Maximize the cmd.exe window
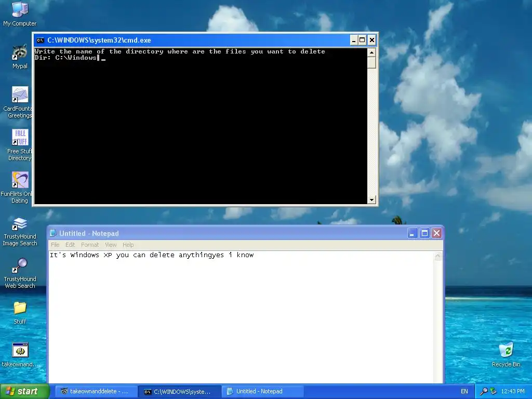Viewport: 532px width, 399px height. tap(362, 40)
